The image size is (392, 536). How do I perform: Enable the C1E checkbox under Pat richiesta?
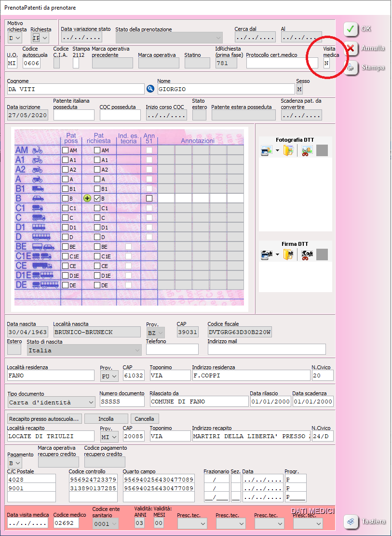[97, 256]
